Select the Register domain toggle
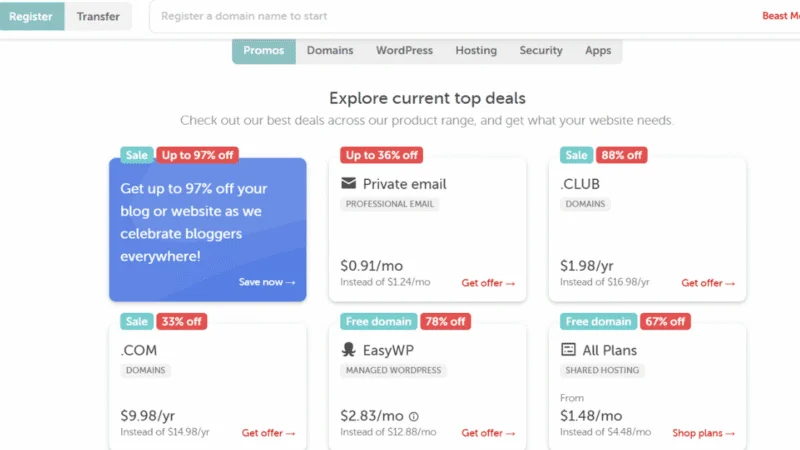The width and height of the screenshot is (800, 450). coord(32,16)
